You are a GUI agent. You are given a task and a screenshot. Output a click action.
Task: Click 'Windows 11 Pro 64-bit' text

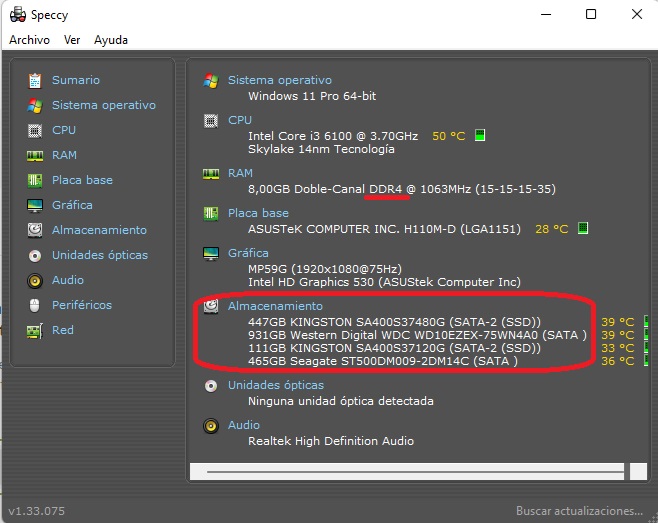click(312, 96)
